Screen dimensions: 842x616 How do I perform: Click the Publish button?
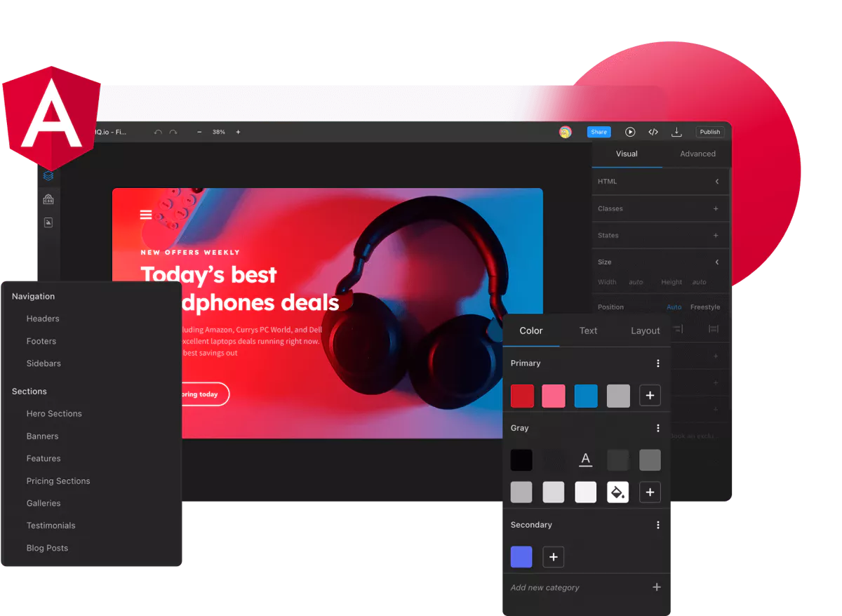(710, 131)
